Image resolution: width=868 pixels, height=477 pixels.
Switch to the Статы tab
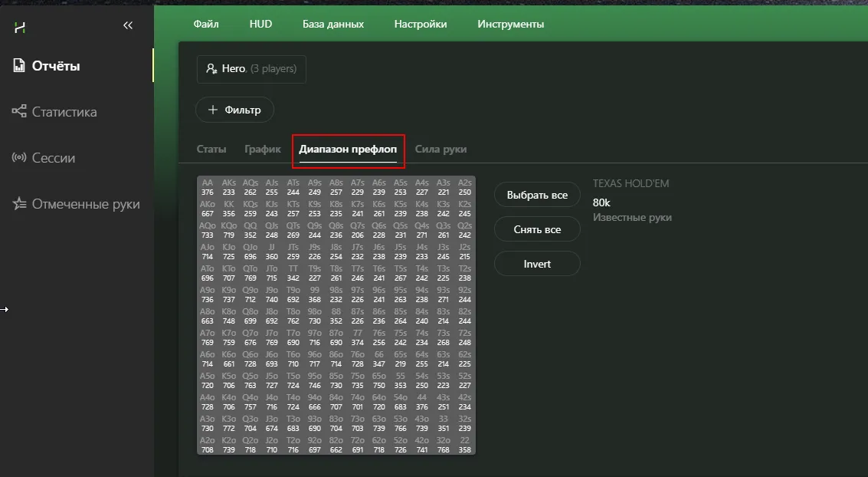coord(211,150)
